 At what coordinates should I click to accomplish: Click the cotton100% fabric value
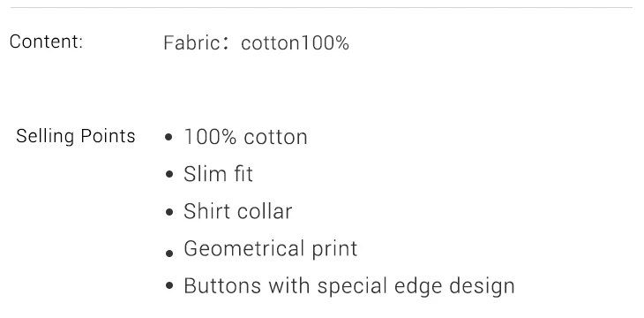[x=295, y=42]
